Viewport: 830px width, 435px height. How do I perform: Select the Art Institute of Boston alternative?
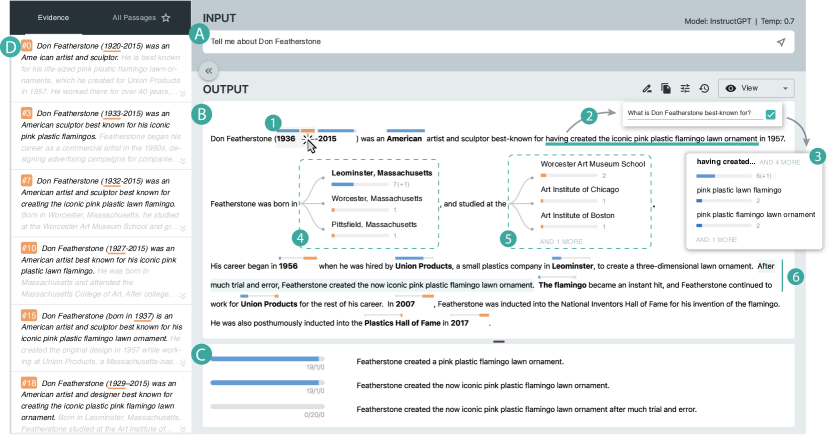pyautogui.click(x=578, y=215)
